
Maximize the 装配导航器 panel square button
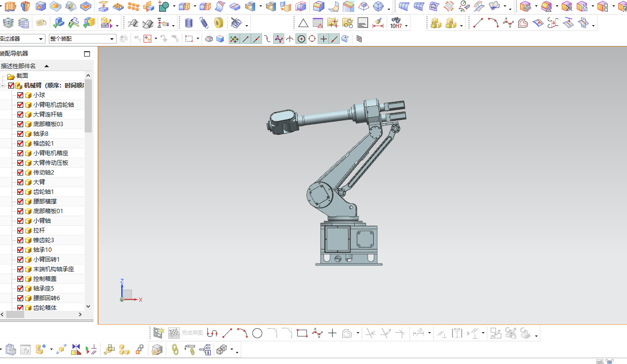87,54
